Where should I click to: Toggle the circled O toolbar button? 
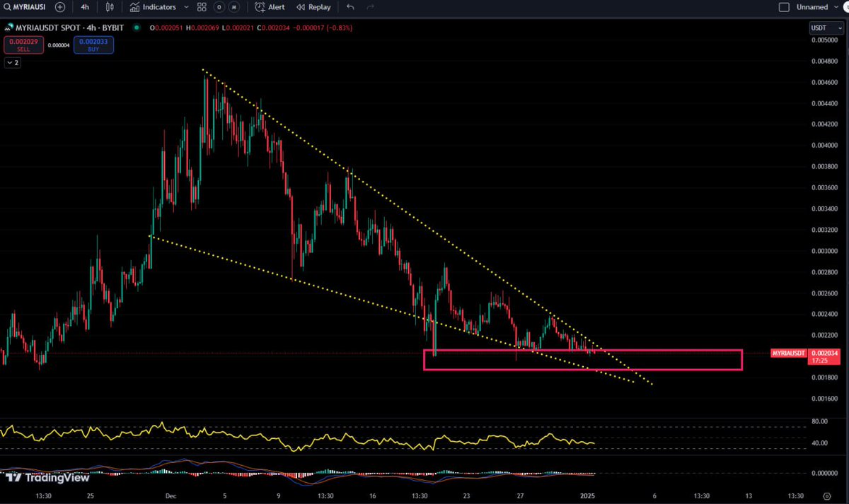[x=219, y=7]
